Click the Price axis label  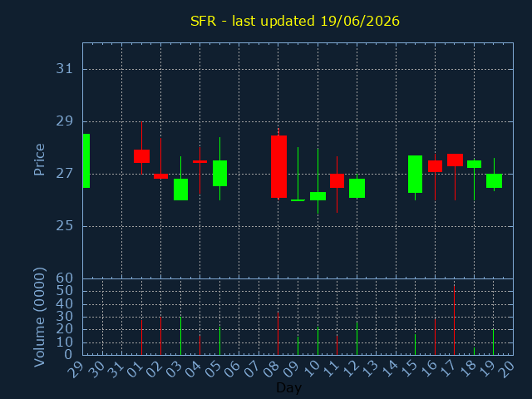[39, 160]
